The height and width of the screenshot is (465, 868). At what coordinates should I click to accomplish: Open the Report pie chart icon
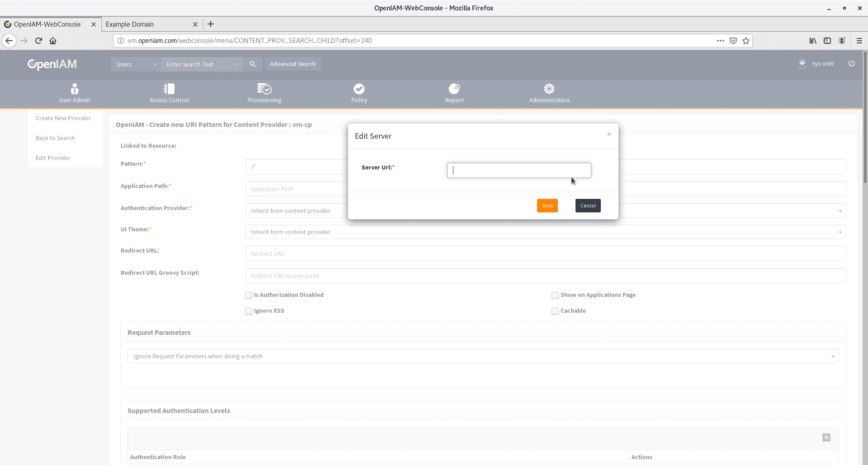click(454, 89)
